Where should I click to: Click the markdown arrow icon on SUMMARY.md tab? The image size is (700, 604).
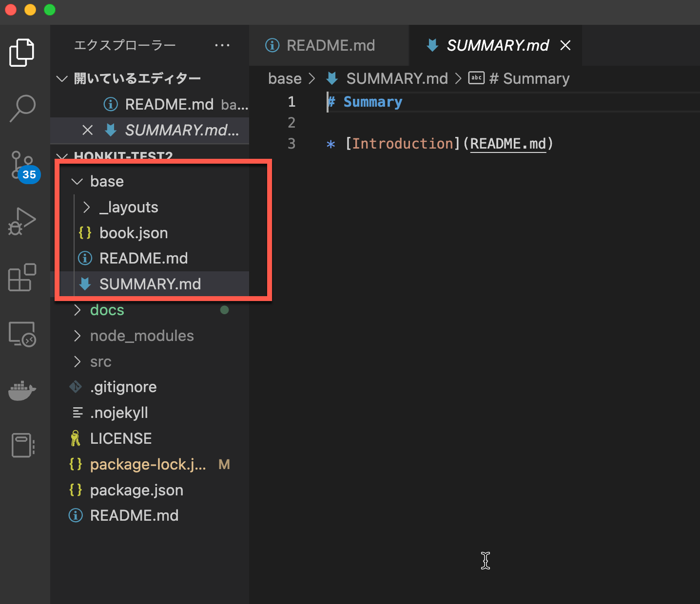[x=432, y=45]
